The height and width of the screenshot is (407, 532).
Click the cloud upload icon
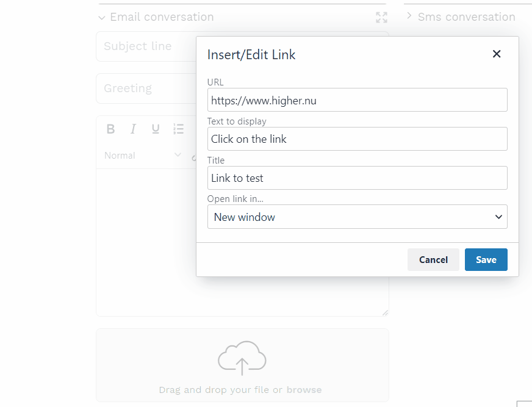(x=242, y=358)
